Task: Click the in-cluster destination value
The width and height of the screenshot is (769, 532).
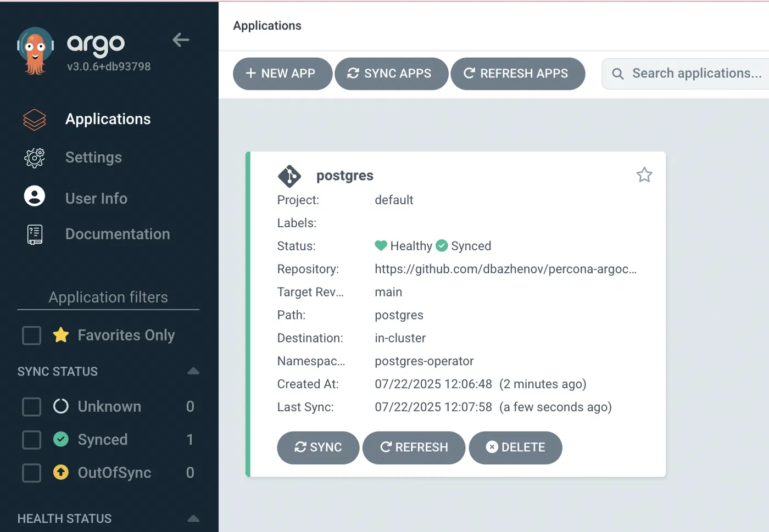Action: coord(400,338)
